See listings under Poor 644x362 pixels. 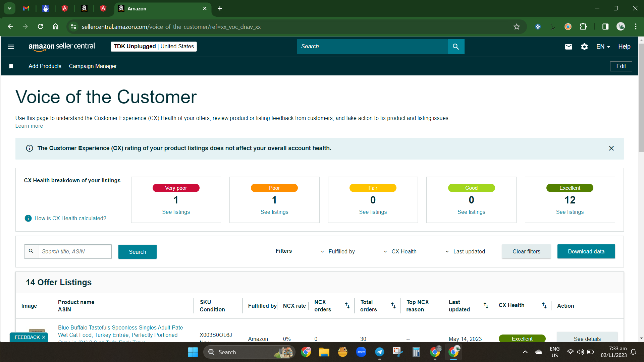click(274, 212)
